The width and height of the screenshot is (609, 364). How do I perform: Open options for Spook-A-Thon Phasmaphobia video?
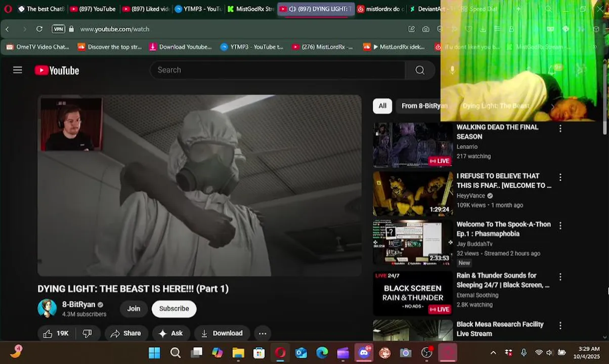click(560, 226)
